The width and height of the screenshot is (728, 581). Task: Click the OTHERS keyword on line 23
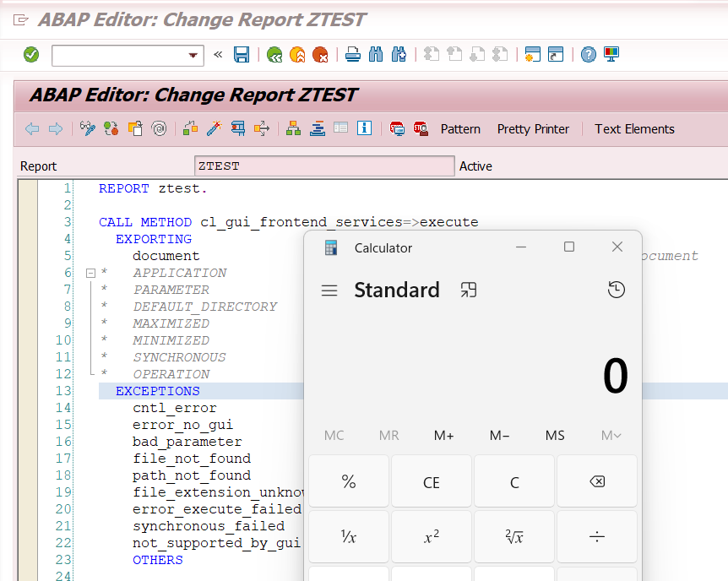coord(158,560)
